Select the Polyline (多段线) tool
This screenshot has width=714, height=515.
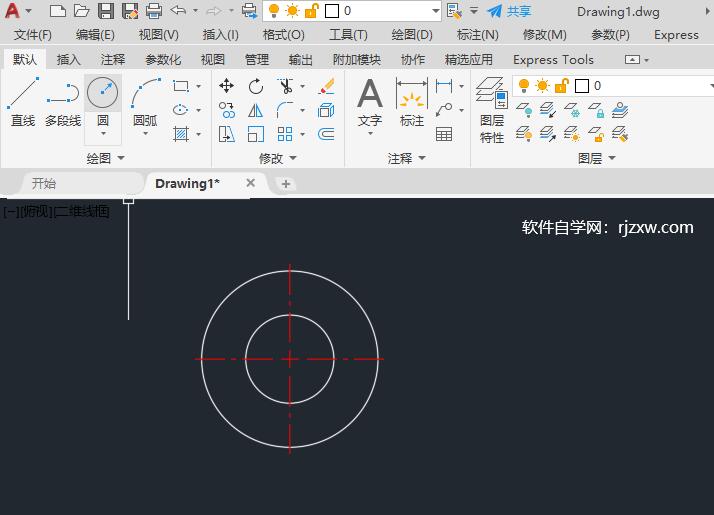coord(63,102)
